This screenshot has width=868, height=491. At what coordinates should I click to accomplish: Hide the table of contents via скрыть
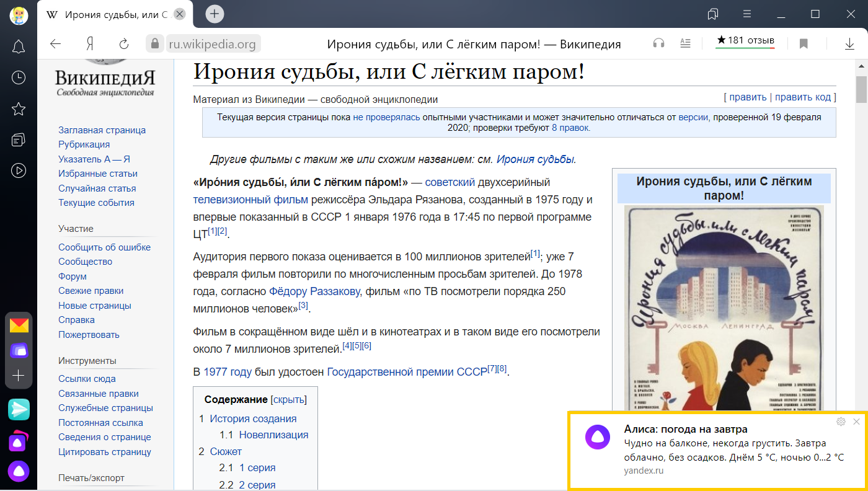288,400
